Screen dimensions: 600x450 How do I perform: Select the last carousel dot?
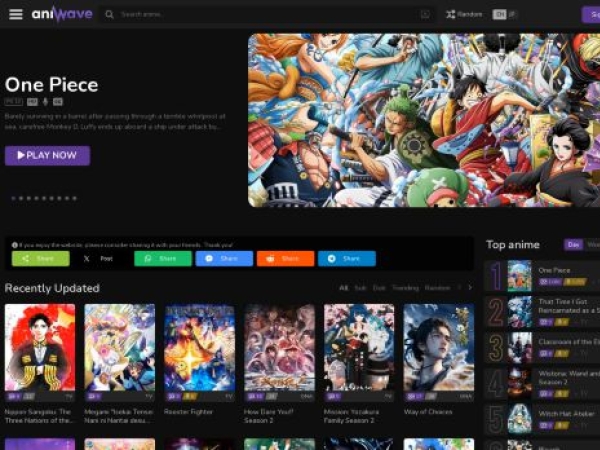(x=75, y=198)
